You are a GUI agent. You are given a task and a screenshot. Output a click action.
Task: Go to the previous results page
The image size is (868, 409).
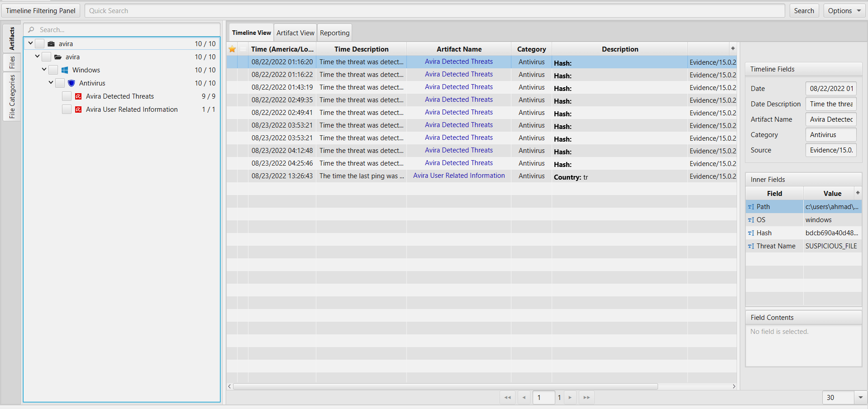pos(524,398)
